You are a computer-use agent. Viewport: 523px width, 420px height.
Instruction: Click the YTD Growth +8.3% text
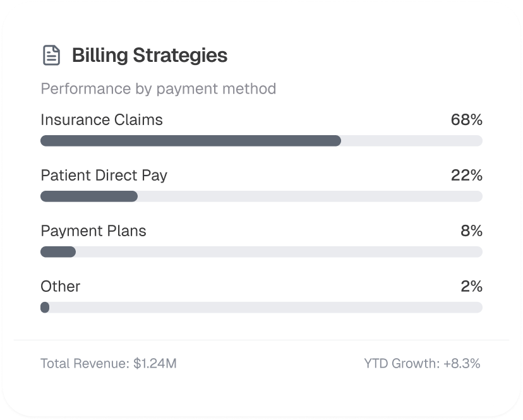pyautogui.click(x=422, y=363)
